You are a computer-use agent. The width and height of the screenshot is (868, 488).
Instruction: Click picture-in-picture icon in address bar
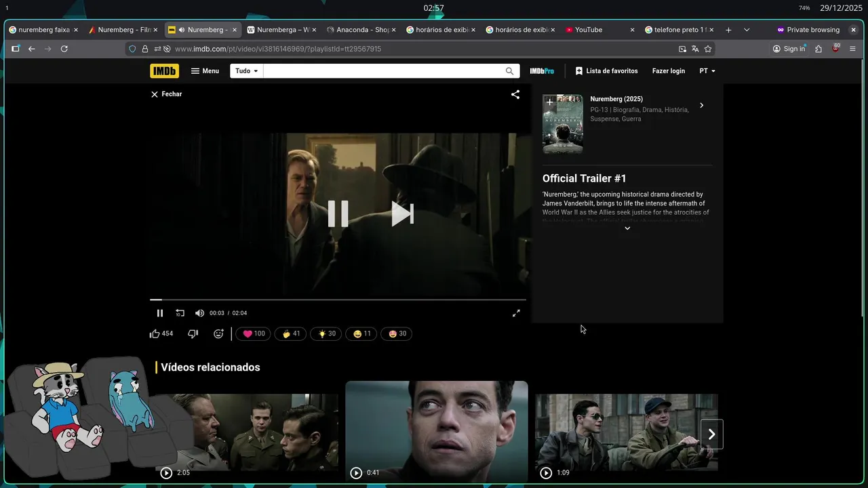click(682, 49)
